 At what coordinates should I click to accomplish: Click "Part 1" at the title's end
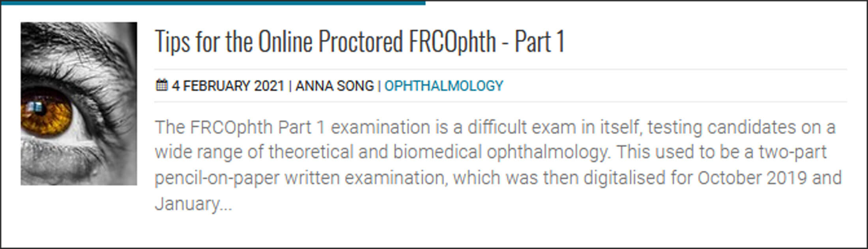539,41
